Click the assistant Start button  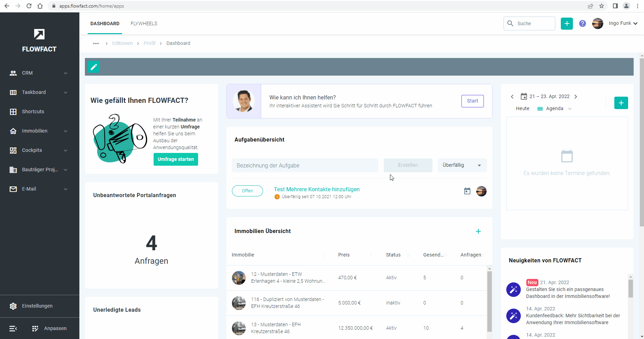click(472, 101)
